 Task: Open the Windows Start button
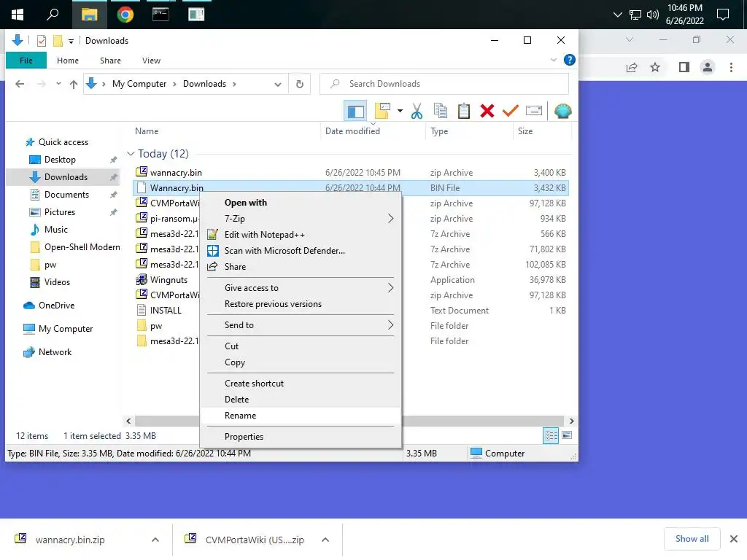(18, 15)
